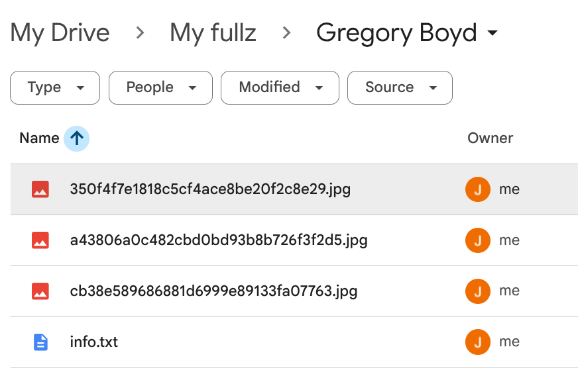
Task: Navigate to the My fullz breadcrumb folder
Action: (x=213, y=33)
